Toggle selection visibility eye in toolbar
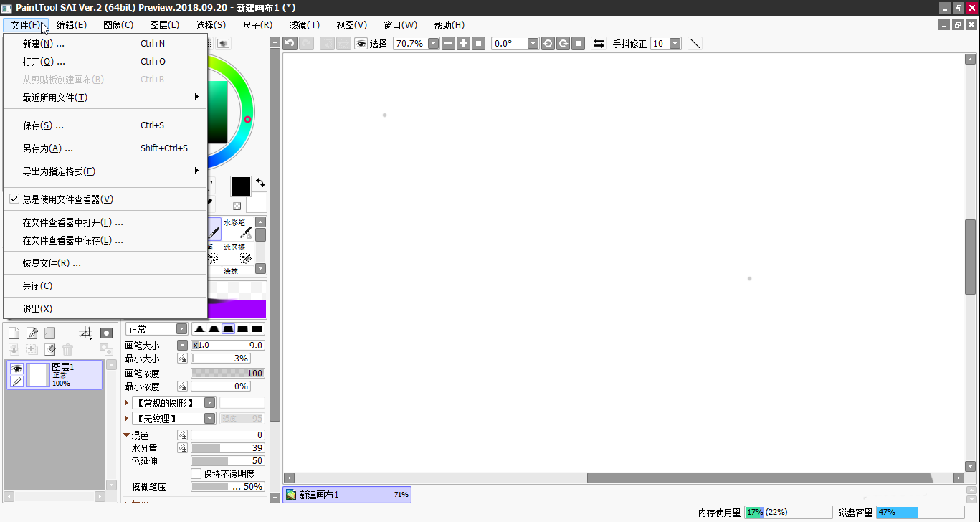The height and width of the screenshot is (522, 980). tap(361, 44)
